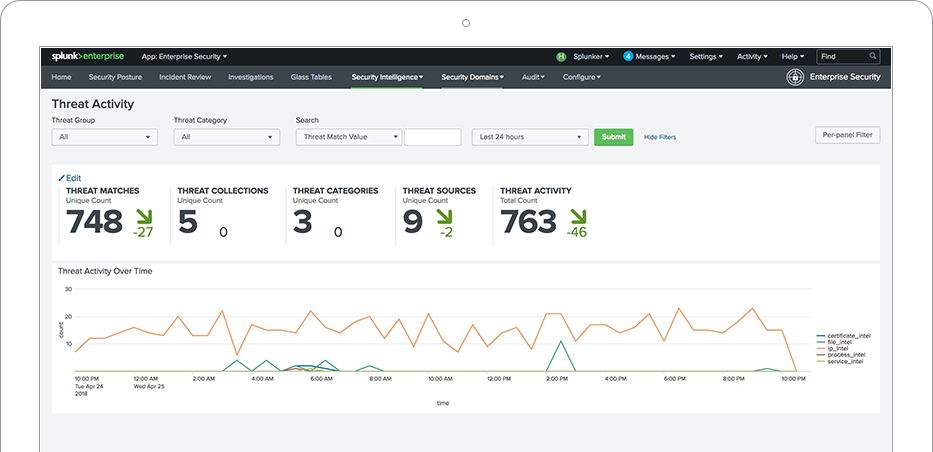Viewport: 933px width, 452px height.
Task: Open the Settings menu
Action: [x=706, y=56]
